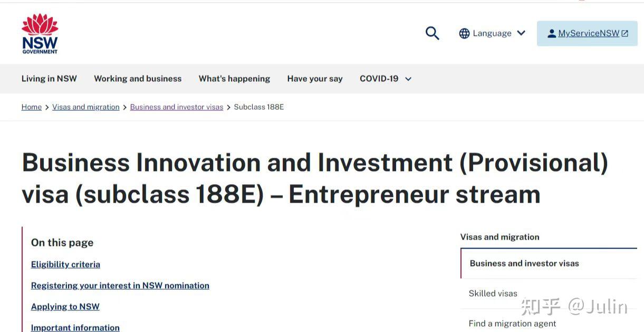Click the Applying to NSW link

65,306
